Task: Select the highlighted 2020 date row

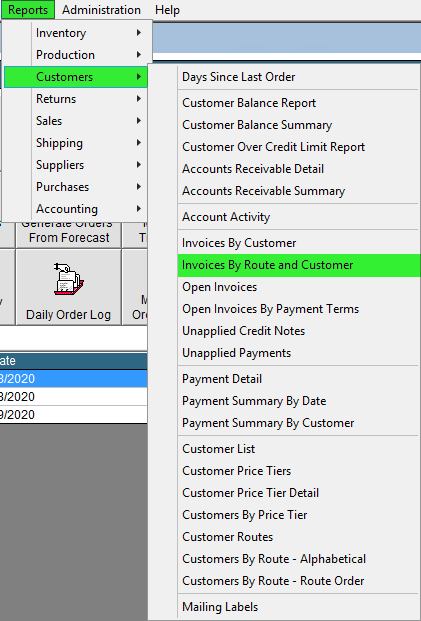Action: coord(74,379)
